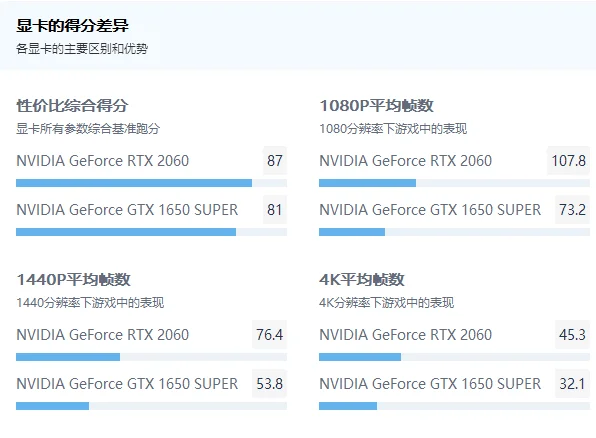Click the RTX 2060 性价比 score bar
Viewport: 596px width, 438px height.
(151, 183)
